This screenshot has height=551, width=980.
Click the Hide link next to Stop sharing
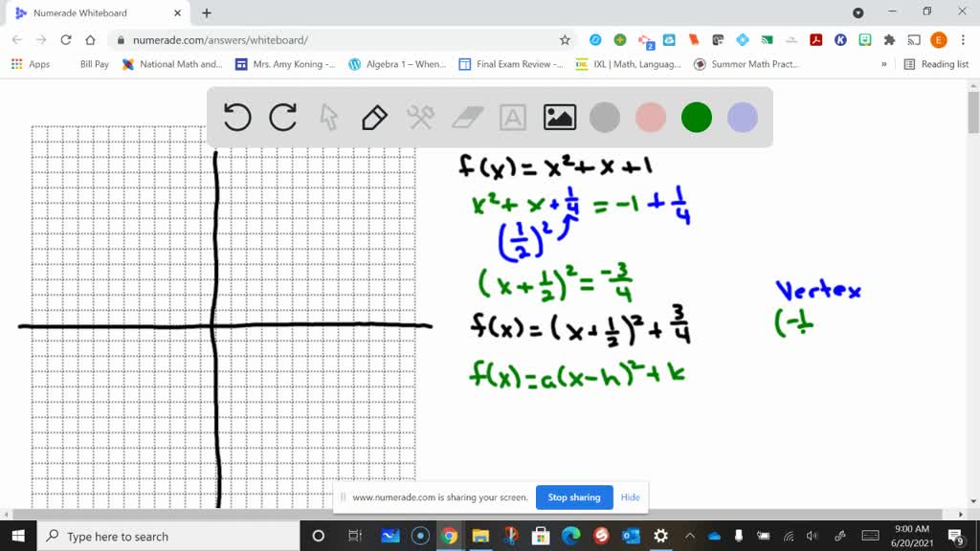(x=630, y=497)
